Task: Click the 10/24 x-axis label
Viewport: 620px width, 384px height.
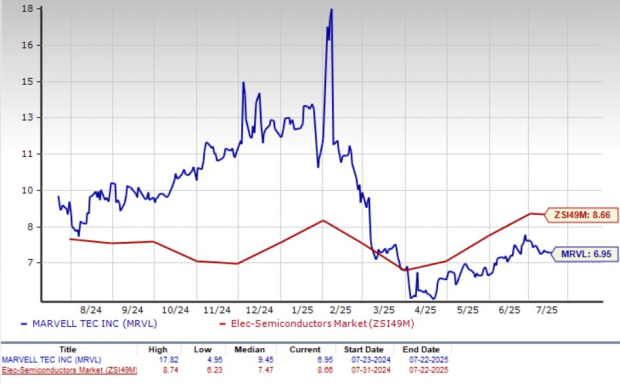Action: 175,310
